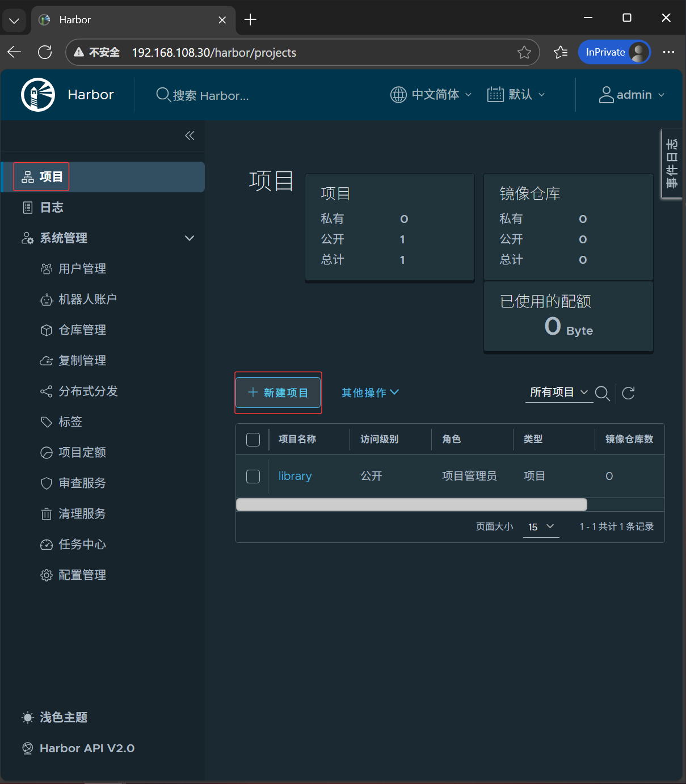Open 项目定额 page
This screenshot has width=686, height=784.
click(82, 453)
